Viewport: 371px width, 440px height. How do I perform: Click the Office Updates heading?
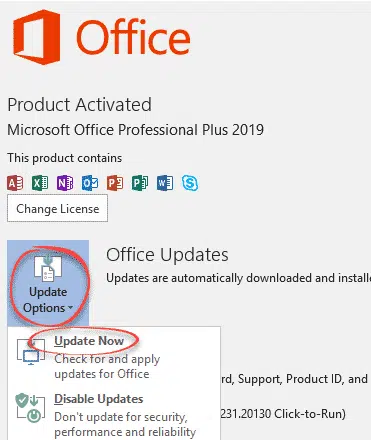pyautogui.click(x=167, y=255)
